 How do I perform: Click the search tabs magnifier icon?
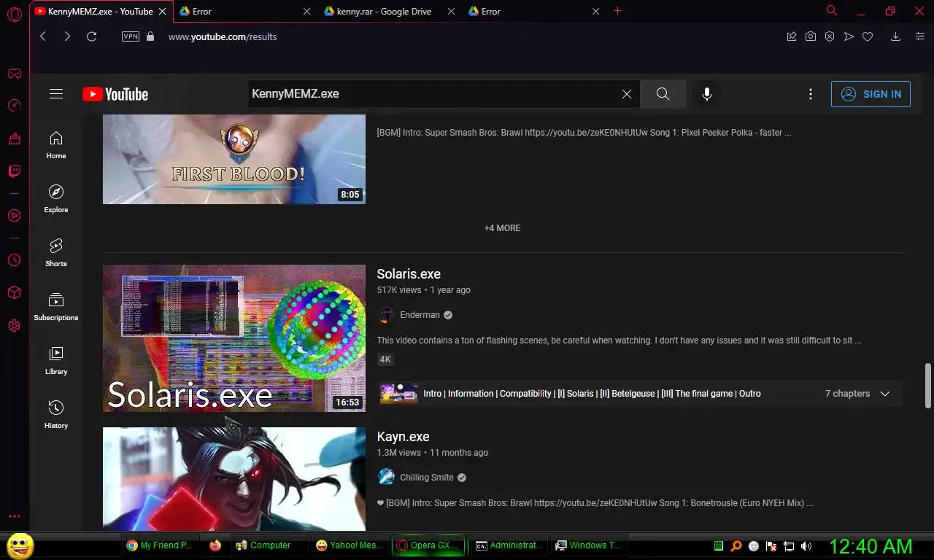pos(832,11)
